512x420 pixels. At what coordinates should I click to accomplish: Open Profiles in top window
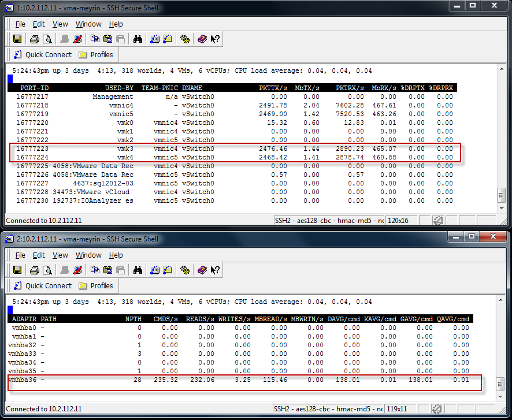96,55
